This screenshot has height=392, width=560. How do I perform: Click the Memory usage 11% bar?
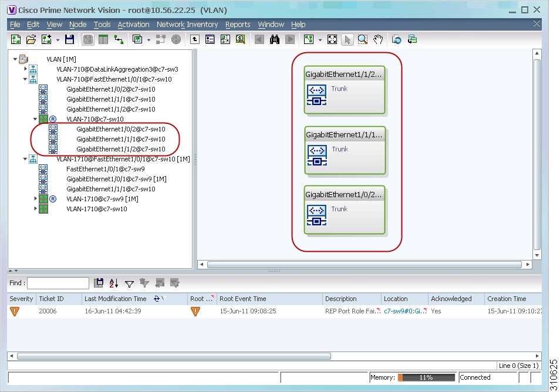tap(426, 377)
